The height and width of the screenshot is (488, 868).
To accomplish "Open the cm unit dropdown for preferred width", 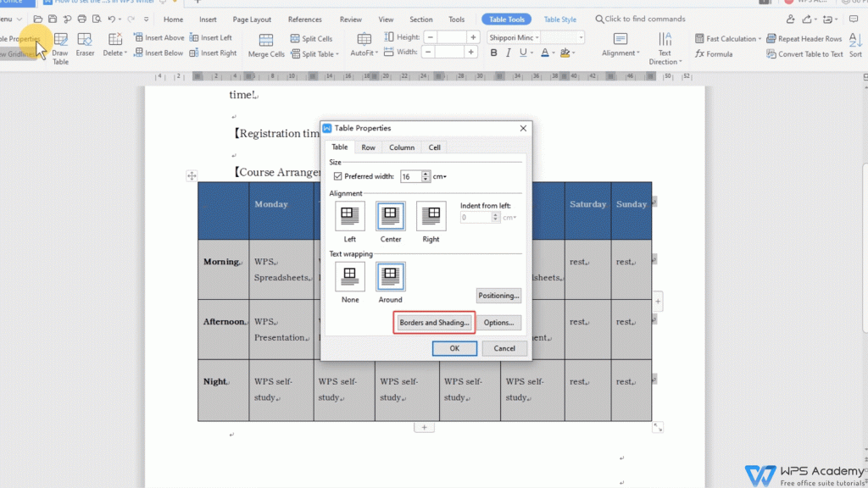I will (x=440, y=176).
